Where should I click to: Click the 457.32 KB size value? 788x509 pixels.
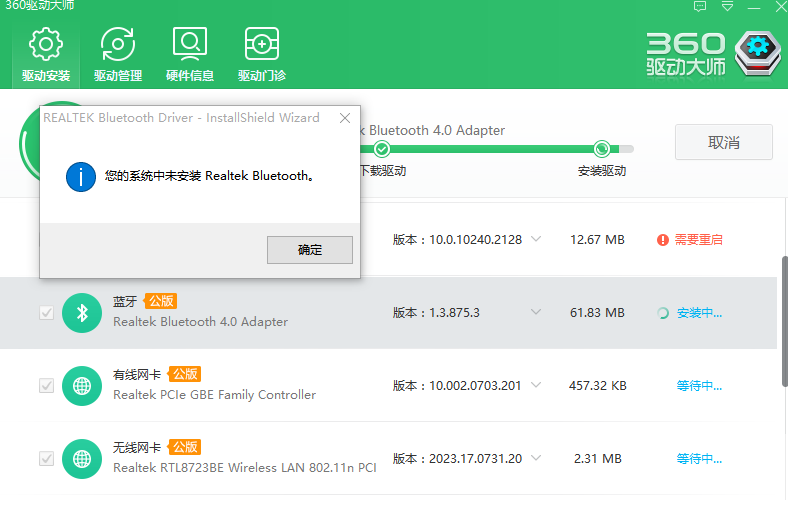[598, 386]
